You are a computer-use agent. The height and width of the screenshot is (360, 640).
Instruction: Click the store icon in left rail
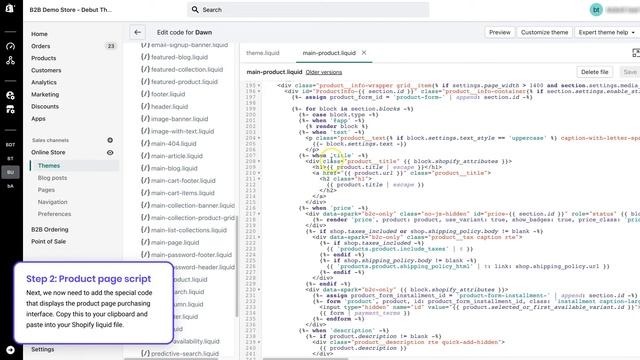pyautogui.click(x=10, y=109)
